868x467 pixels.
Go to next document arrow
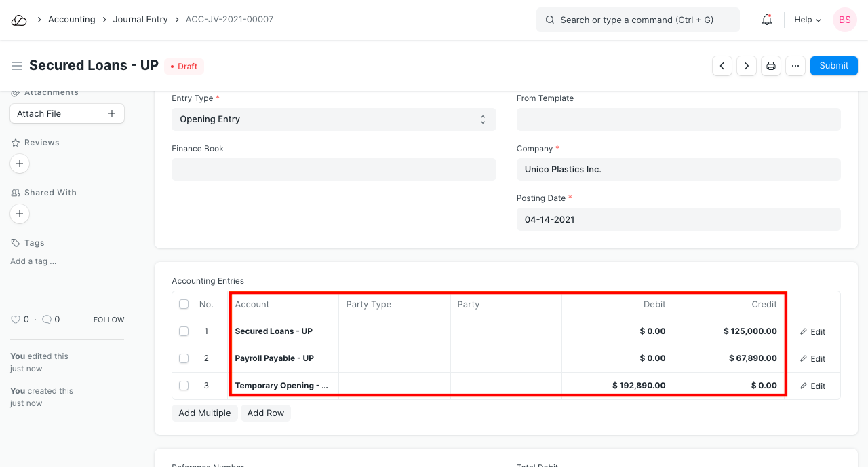tap(747, 66)
